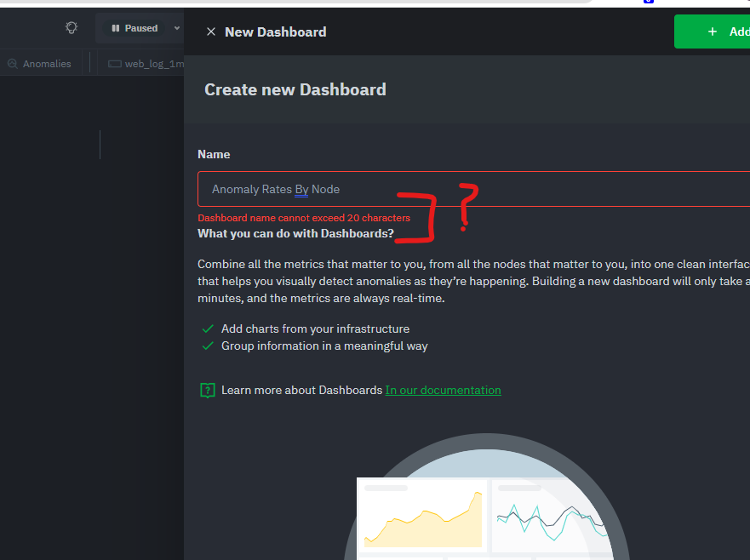
Task: Click the X icon on New Dashboard panel
Action: click(210, 31)
